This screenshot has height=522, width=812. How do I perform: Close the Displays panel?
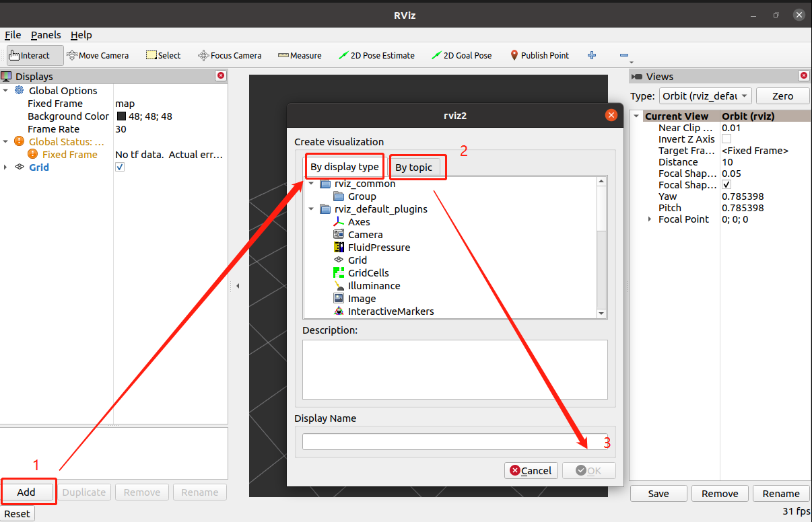click(220, 76)
